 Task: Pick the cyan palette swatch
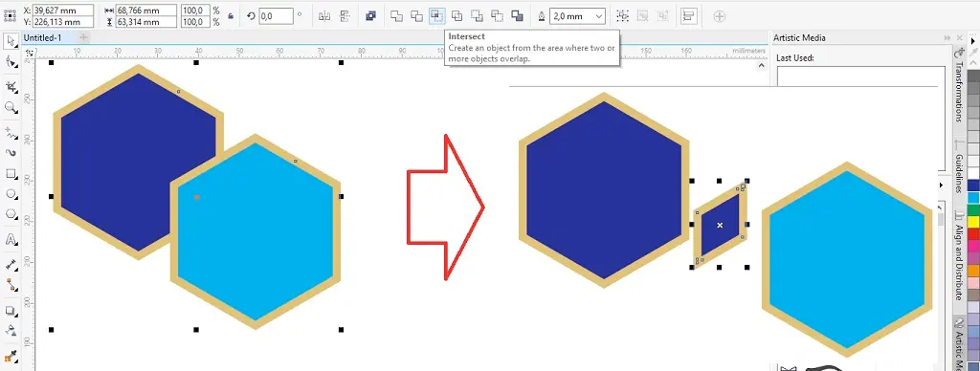click(x=973, y=197)
